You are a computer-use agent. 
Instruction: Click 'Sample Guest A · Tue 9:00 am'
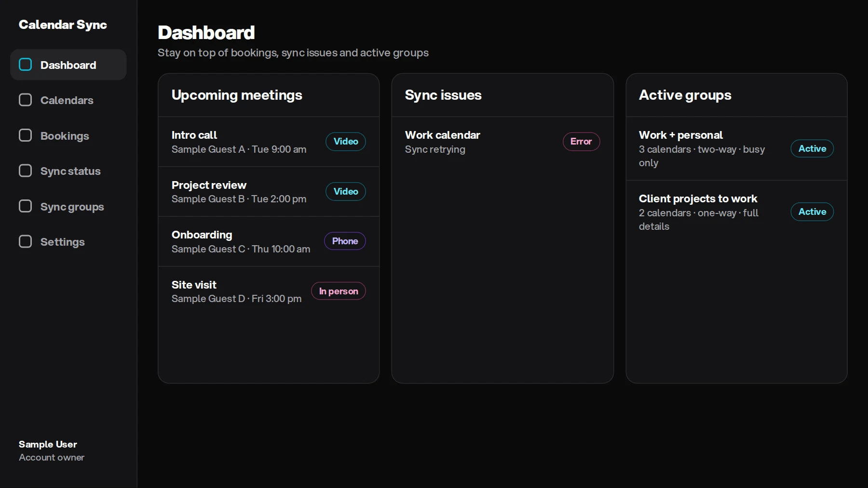point(239,149)
